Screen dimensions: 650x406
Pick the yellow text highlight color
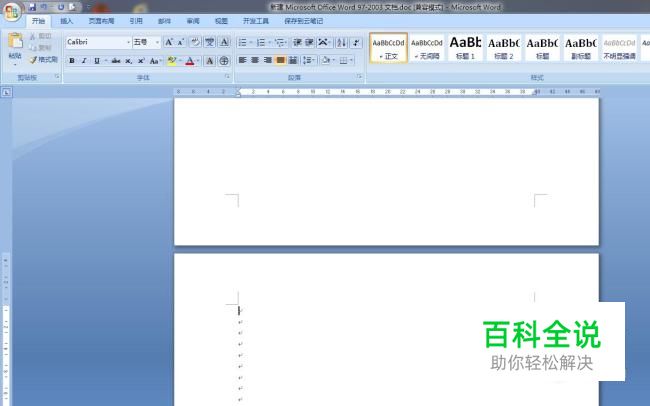[x=171, y=61]
